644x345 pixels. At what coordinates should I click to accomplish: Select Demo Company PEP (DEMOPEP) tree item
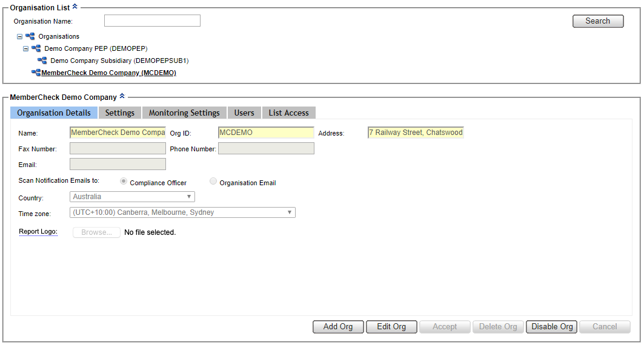96,48
